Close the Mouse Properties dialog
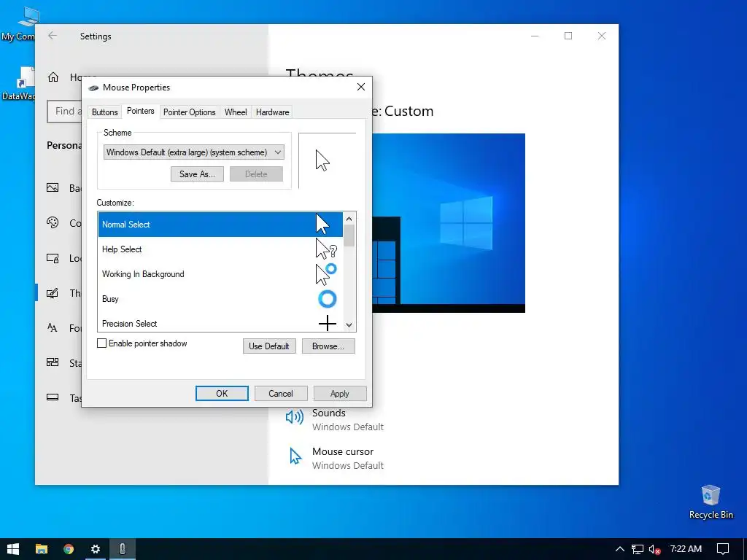Image resolution: width=747 pixels, height=560 pixels. tap(361, 87)
